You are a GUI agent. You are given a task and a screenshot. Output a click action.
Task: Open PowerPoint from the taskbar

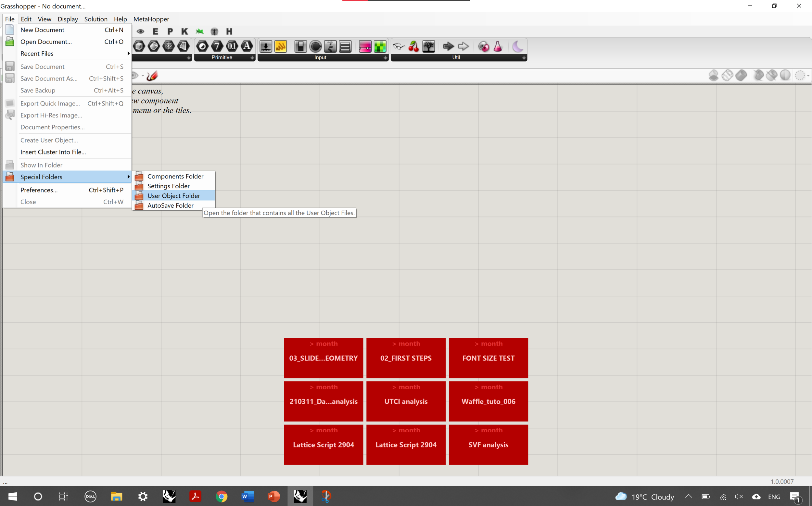pos(273,496)
